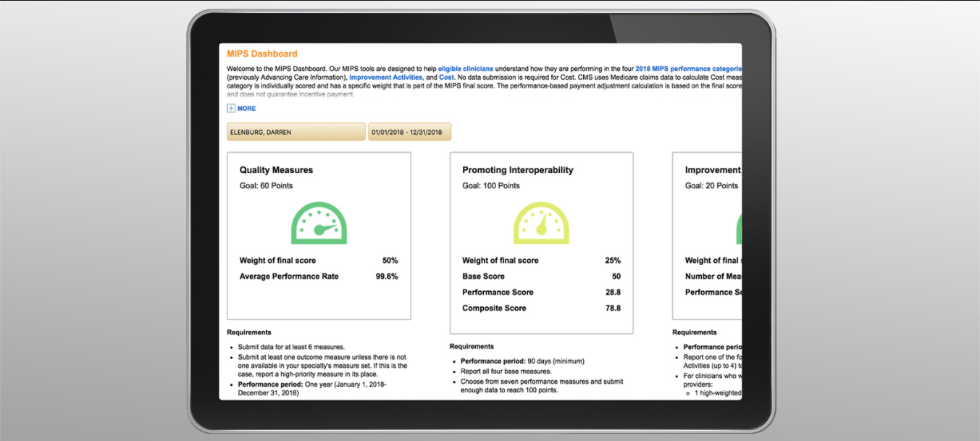This screenshot has width=980, height=441.
Task: Open the 'eligible clinicians' link
Action: [x=466, y=69]
